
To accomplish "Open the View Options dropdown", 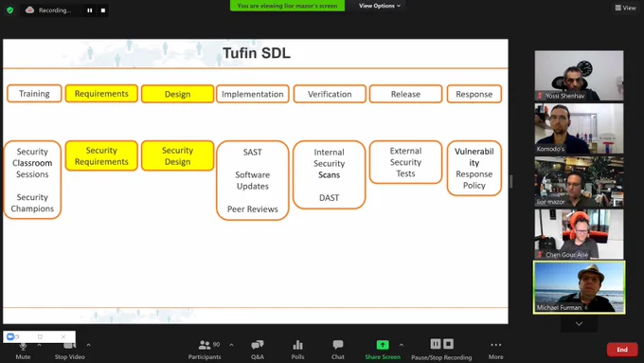I will [x=380, y=6].
